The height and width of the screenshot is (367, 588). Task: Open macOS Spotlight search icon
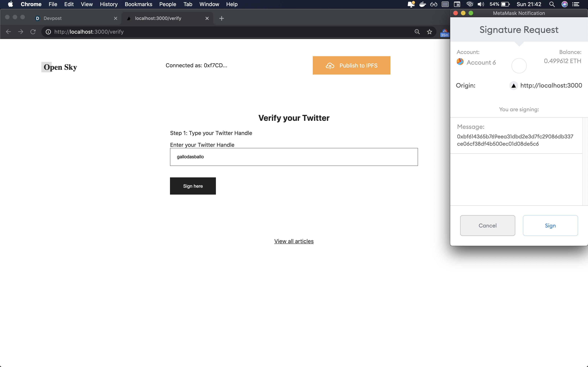(x=552, y=4)
